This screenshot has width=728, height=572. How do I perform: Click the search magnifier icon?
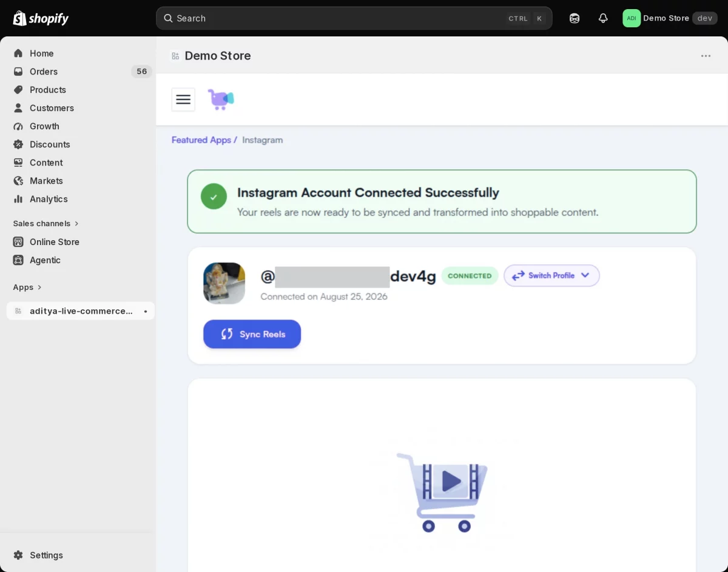(x=168, y=18)
